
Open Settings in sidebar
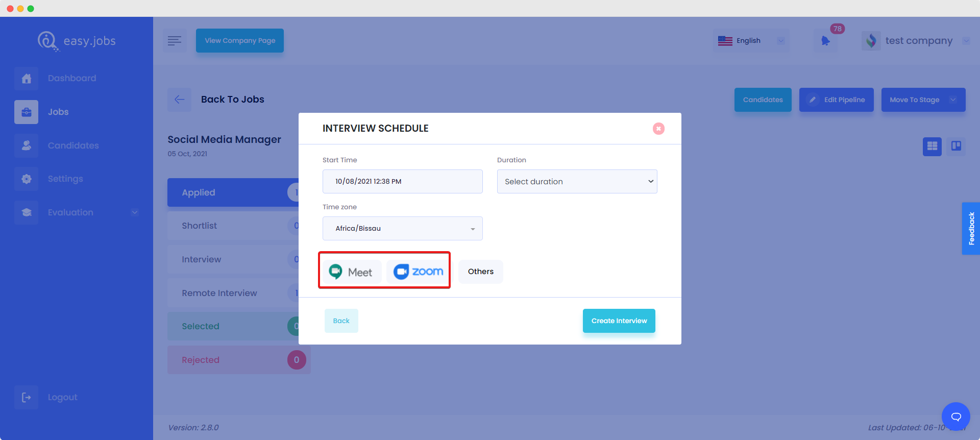(65, 179)
